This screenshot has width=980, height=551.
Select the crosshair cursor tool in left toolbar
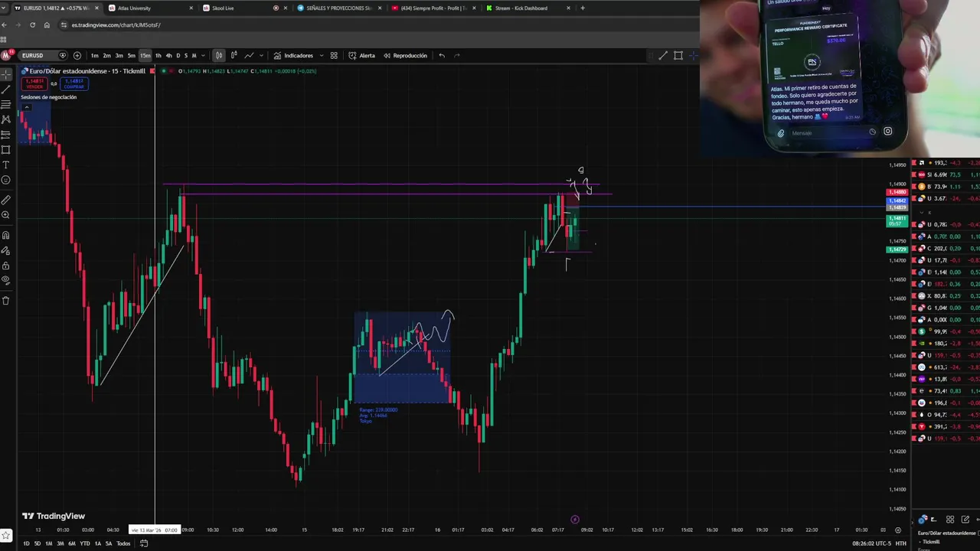pyautogui.click(x=5, y=74)
